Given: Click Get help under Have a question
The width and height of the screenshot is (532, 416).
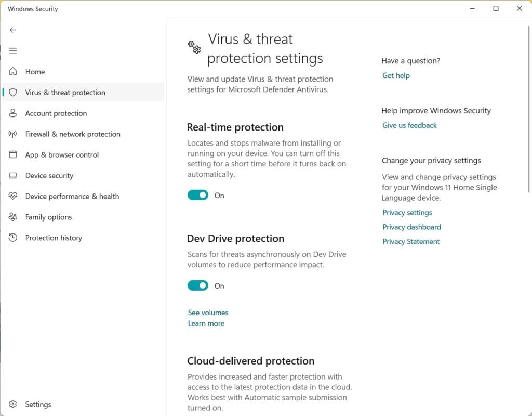Looking at the screenshot, I should [396, 75].
